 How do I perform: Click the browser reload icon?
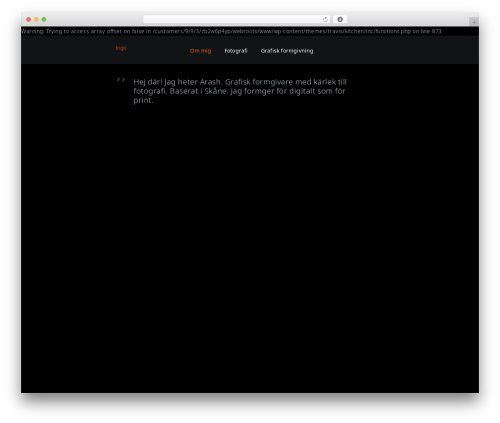click(x=325, y=19)
